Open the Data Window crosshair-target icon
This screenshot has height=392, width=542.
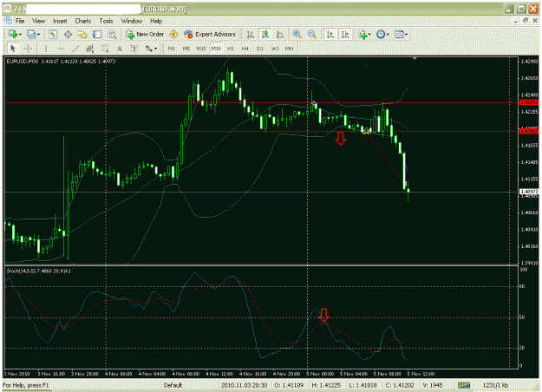click(68, 34)
